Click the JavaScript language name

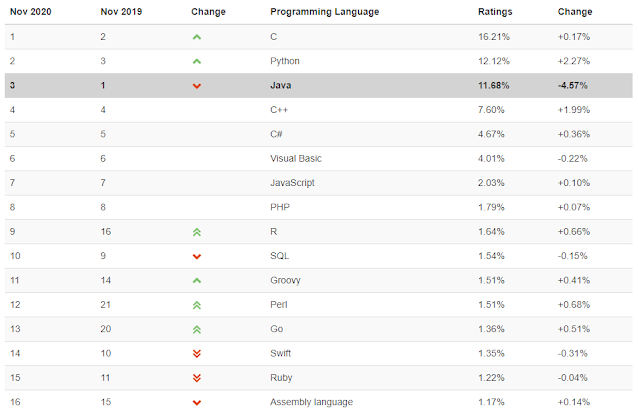[x=292, y=183]
